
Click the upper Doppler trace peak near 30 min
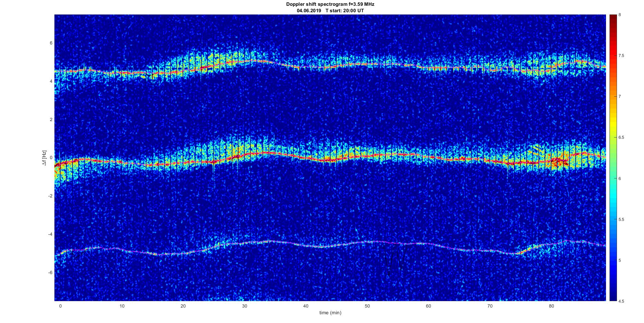253,60
